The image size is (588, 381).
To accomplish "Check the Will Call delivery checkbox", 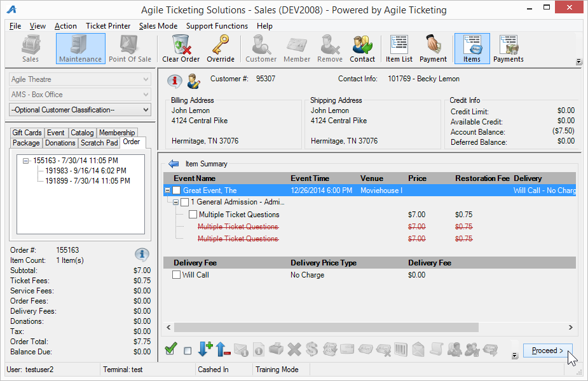I will click(176, 274).
